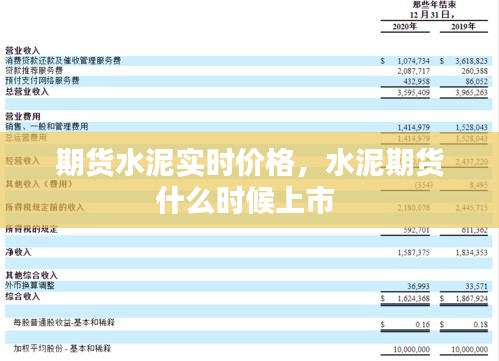Click the net income value 1,587,375

pos(413,253)
